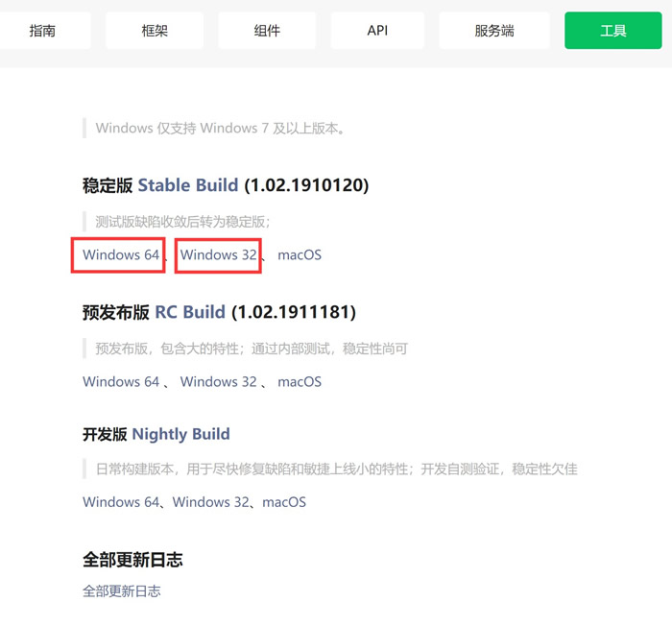Download Stable Build for macOS
Image resolution: width=672 pixels, height=626 pixels.
pos(300,255)
